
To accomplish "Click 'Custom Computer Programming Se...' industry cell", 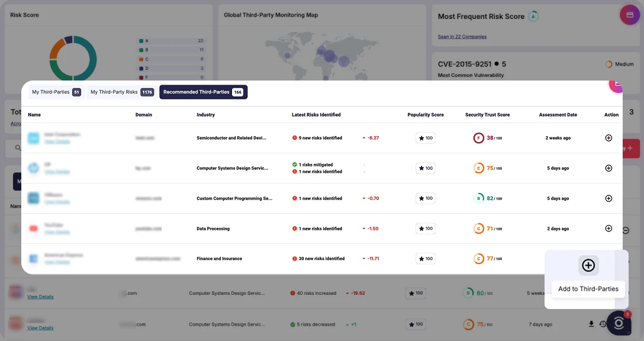I will coord(234,198).
